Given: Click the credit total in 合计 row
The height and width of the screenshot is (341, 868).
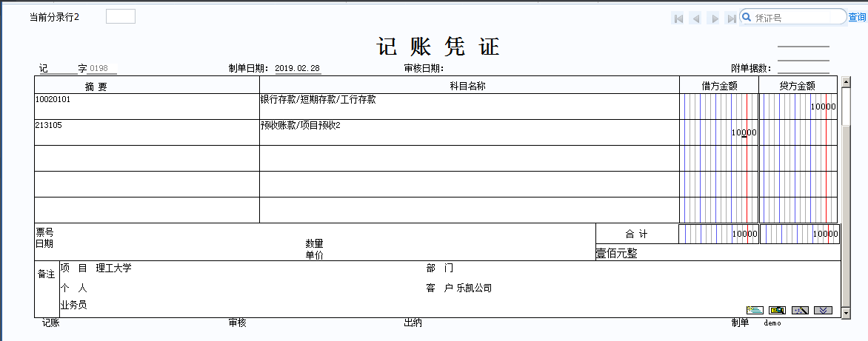Looking at the screenshot, I should pos(800,234).
